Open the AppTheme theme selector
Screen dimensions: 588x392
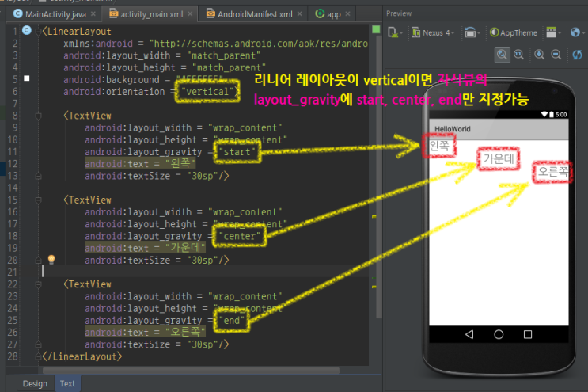514,32
